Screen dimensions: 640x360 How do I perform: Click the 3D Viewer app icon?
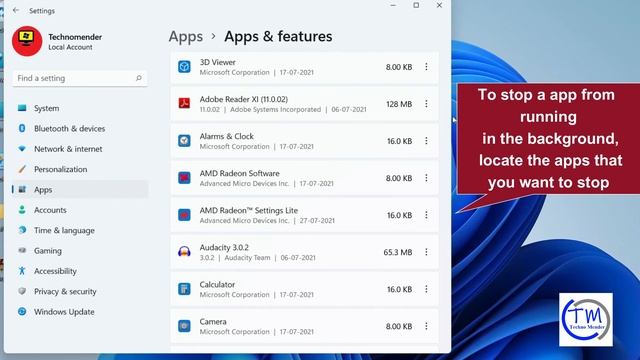point(184,67)
